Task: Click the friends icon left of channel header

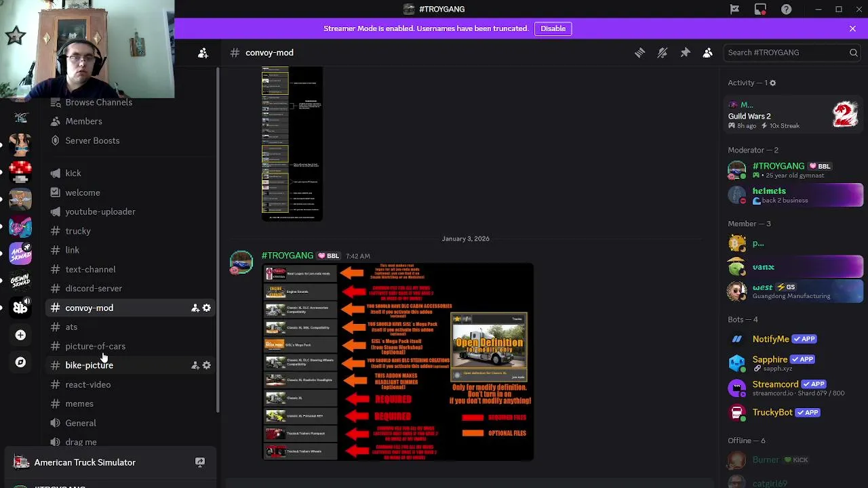Action: point(203,52)
